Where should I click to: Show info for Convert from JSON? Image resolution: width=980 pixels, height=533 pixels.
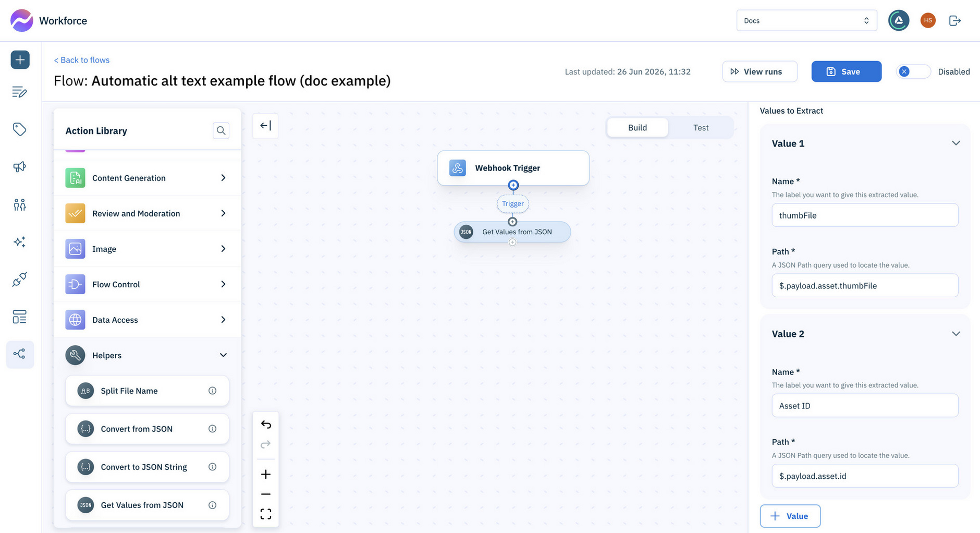pyautogui.click(x=213, y=429)
